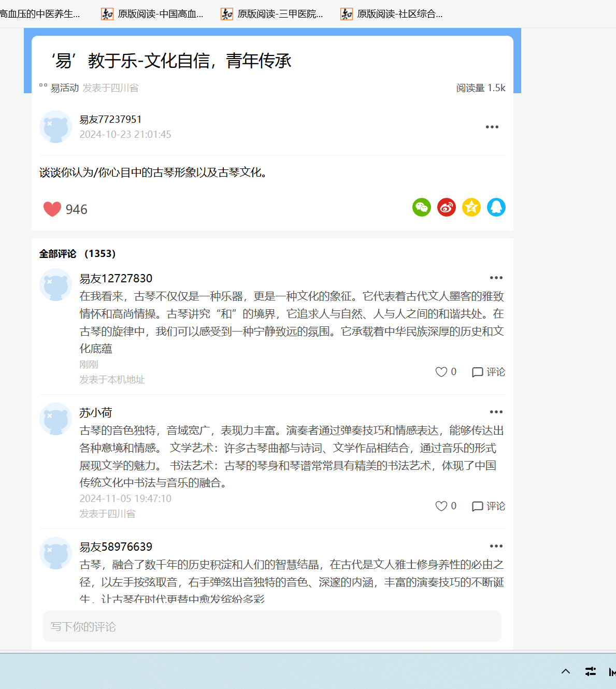Click the 写下你的评论 comment input box
616x689 pixels.
(272, 626)
